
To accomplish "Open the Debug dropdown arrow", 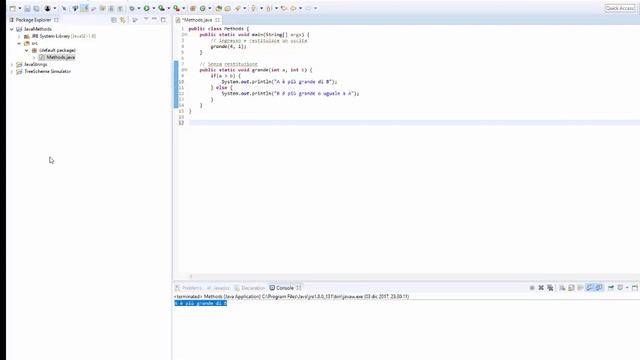I will coord(139,8).
